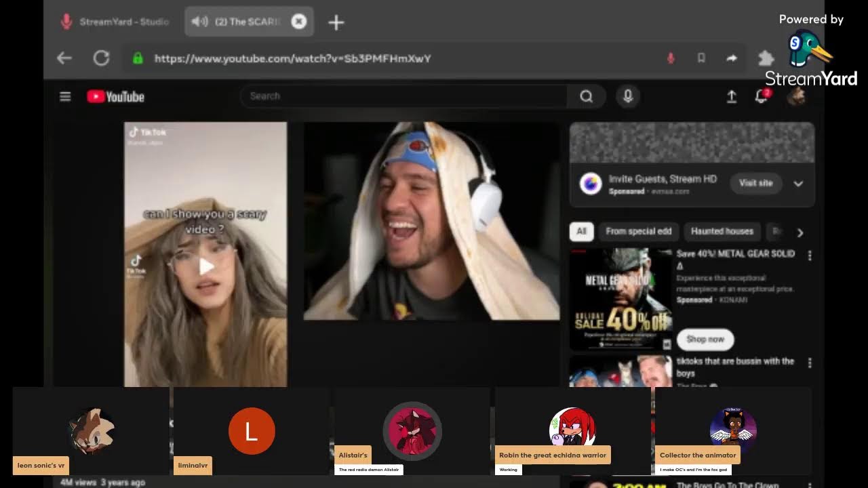Viewport: 868px width, 488px height.
Task: Open the notifications bell
Action: click(x=762, y=96)
